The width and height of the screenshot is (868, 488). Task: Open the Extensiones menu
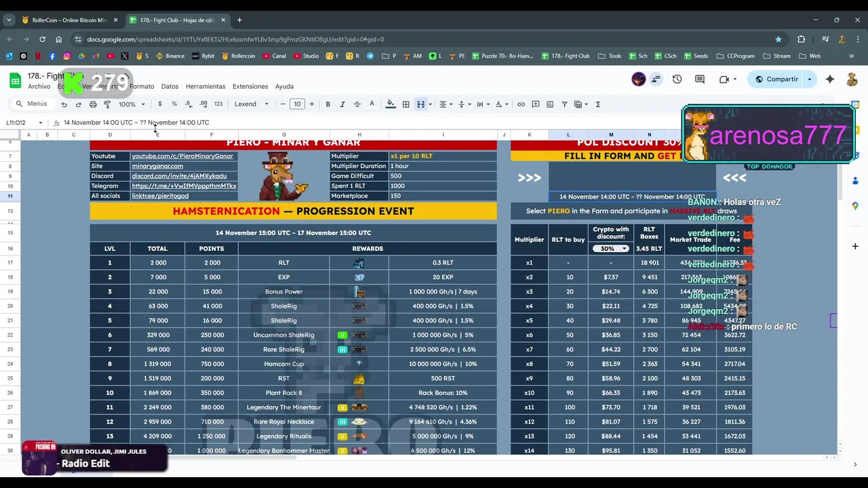click(x=250, y=87)
